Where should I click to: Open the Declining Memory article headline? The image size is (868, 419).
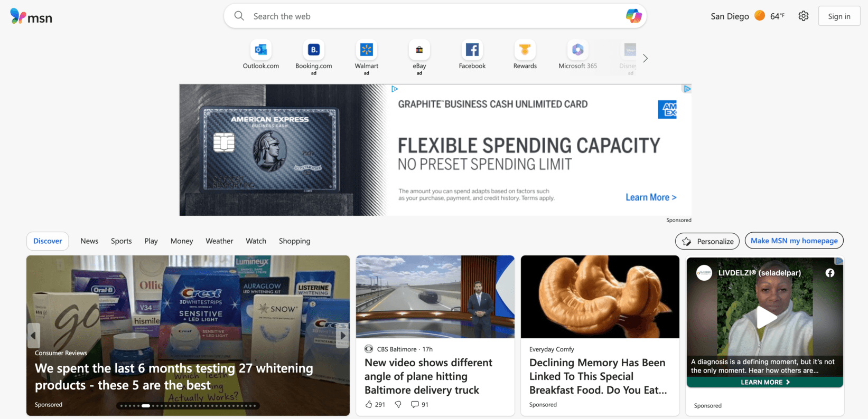coord(598,376)
